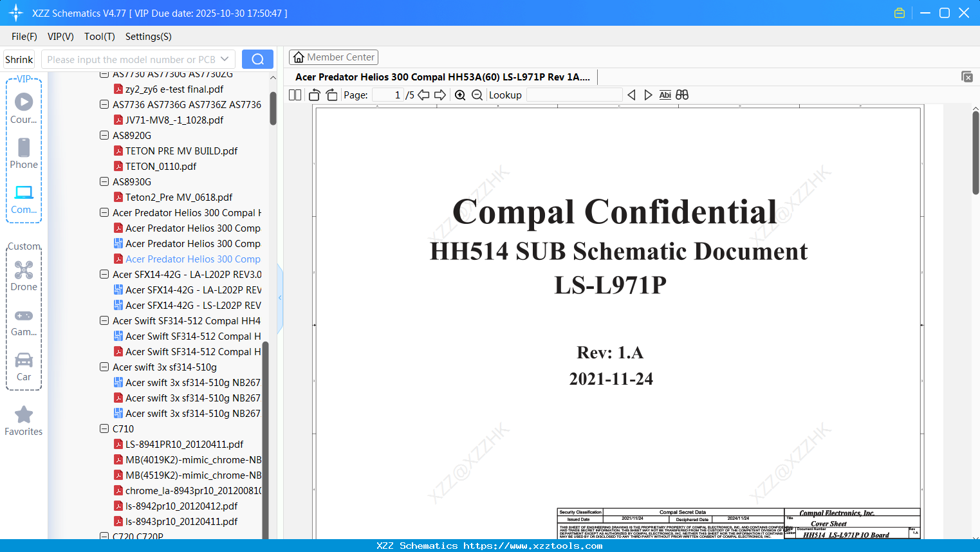
Task: Open TETON PRE MV BUILD.pdf
Action: (x=181, y=151)
